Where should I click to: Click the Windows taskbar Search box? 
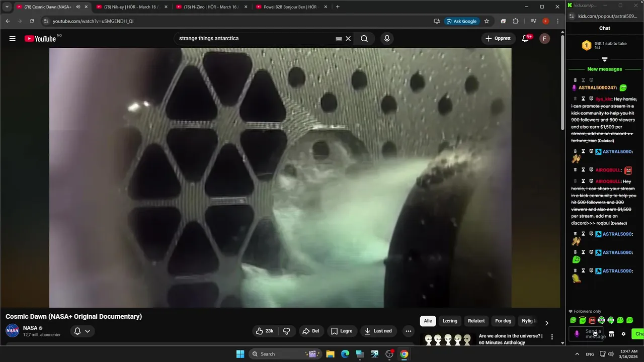[285, 354]
